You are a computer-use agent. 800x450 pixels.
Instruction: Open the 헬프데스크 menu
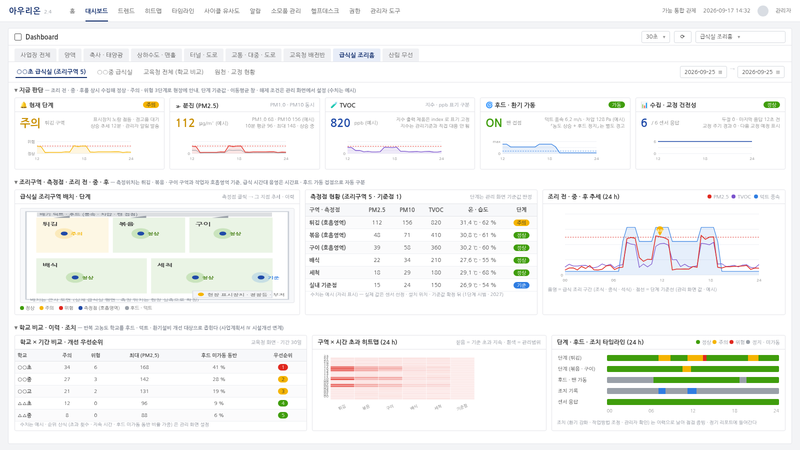tap(325, 11)
